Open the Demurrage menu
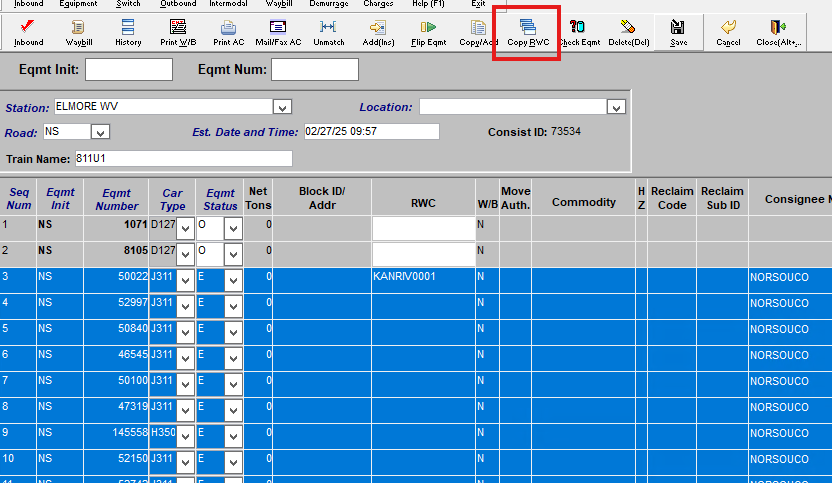Image resolution: width=832 pixels, height=483 pixels. 328,4
